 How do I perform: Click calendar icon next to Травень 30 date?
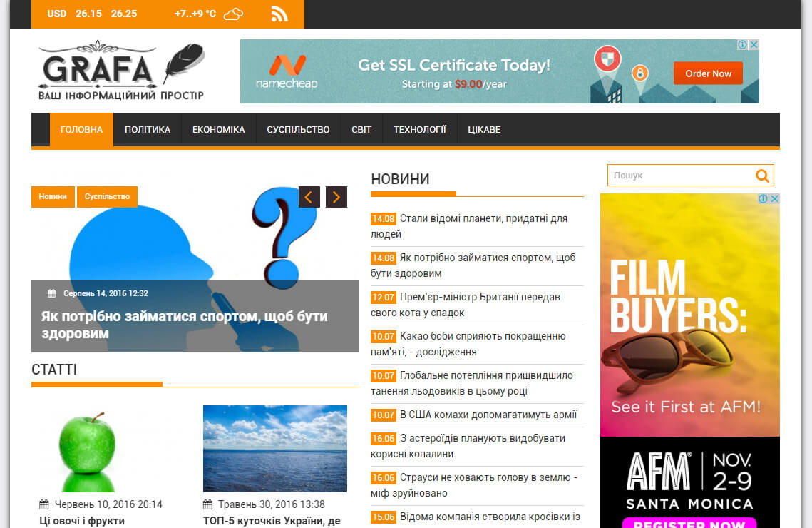coord(208,504)
